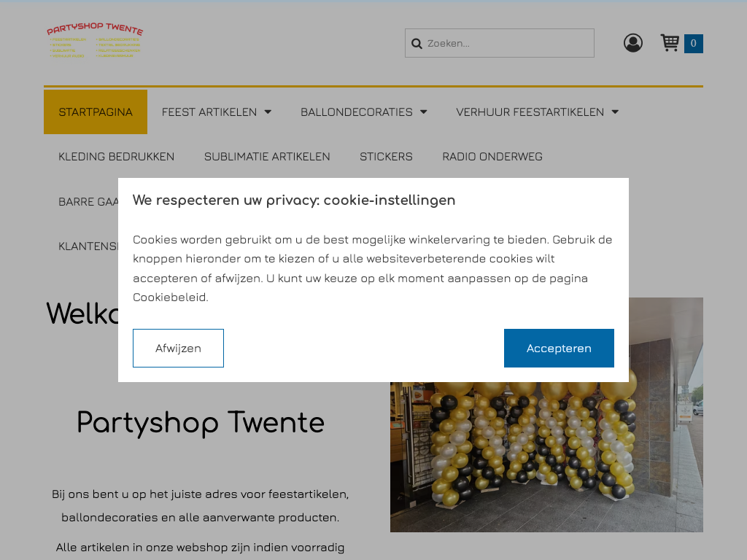Viewport: 747px width, 560px height.
Task: Open the shopping cart icon
Action: coord(670,43)
